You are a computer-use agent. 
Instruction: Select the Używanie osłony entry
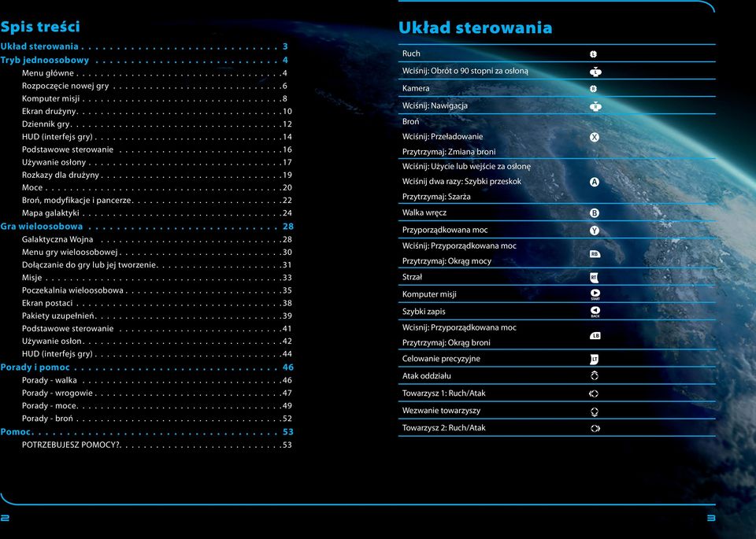[157, 162]
